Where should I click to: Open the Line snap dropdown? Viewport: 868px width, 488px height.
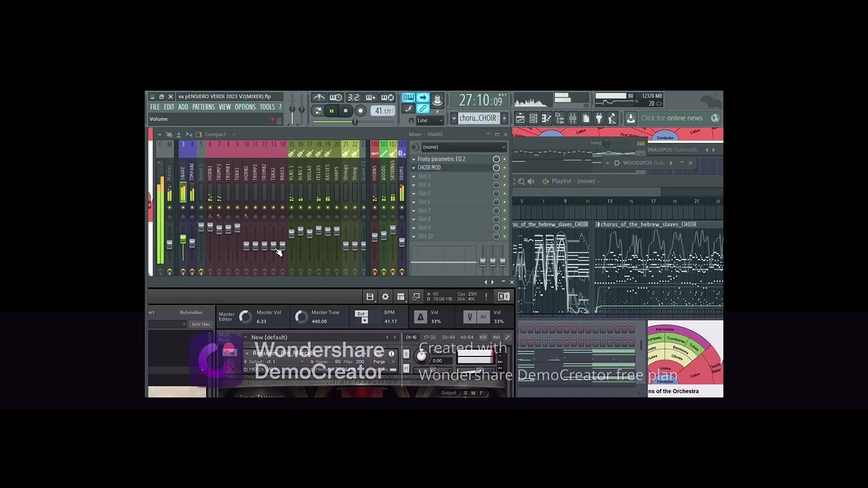pyautogui.click(x=429, y=121)
